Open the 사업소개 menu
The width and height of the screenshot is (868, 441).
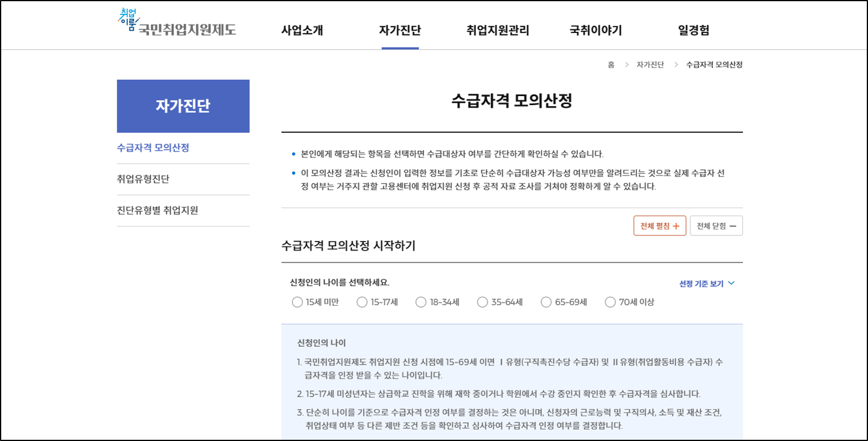[x=302, y=30]
